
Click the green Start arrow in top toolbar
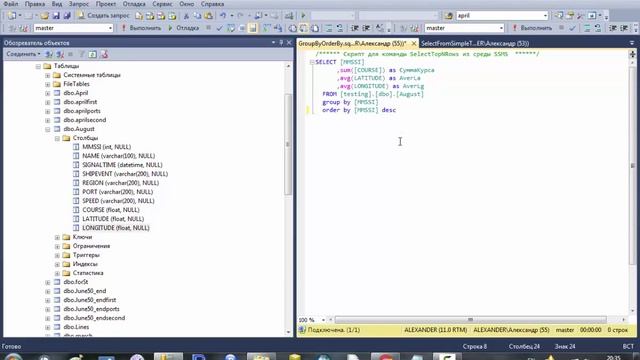click(x=303, y=16)
